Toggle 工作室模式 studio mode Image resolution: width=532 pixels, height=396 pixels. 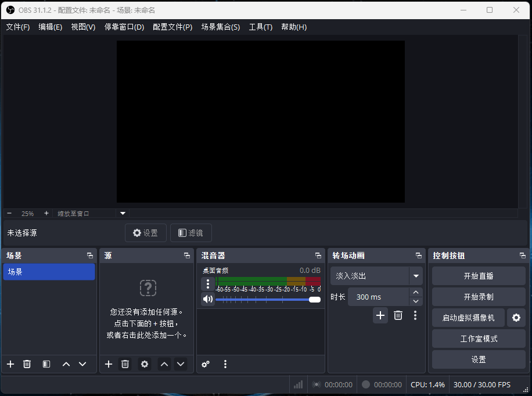[x=479, y=339]
